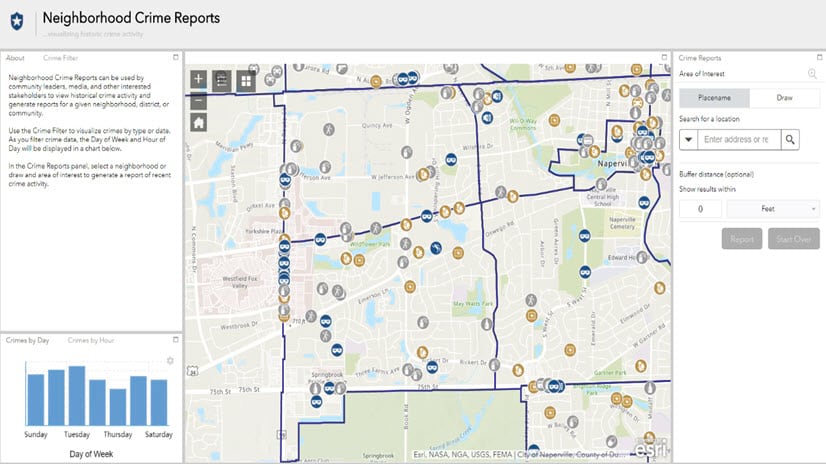This screenshot has width=826, height=465.
Task: Click the Sunday bar in the chart
Action: tap(36, 400)
